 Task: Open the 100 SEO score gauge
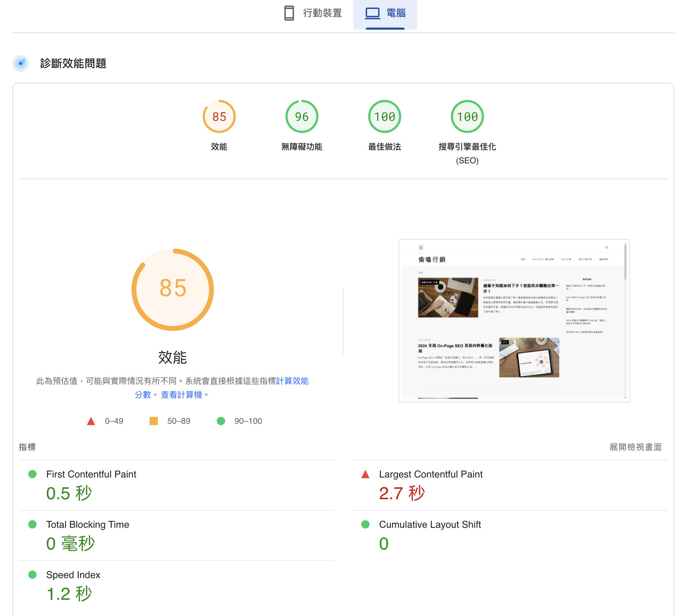467,116
